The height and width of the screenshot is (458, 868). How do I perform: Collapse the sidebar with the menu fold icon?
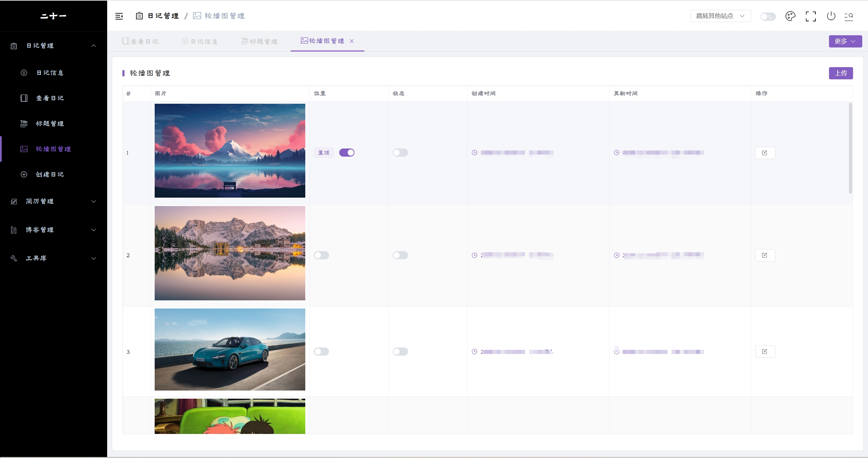click(119, 16)
